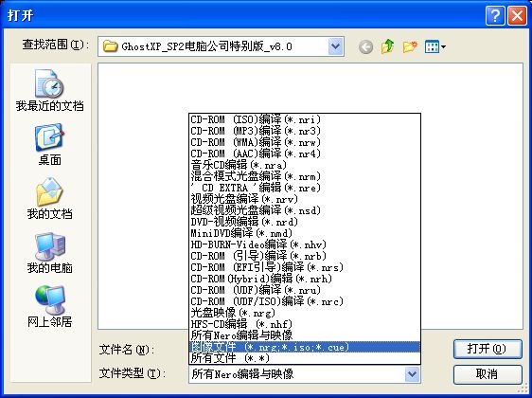The image size is (532, 398).
Task: Choose 图像文件 (*.nrg;*.iso;*.cue) option
Action: 305,347
